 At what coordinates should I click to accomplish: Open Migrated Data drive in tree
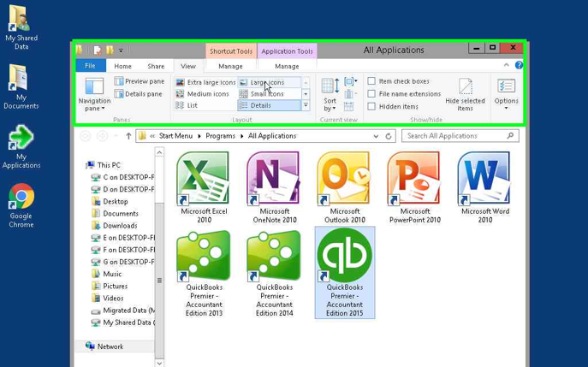[123, 311]
